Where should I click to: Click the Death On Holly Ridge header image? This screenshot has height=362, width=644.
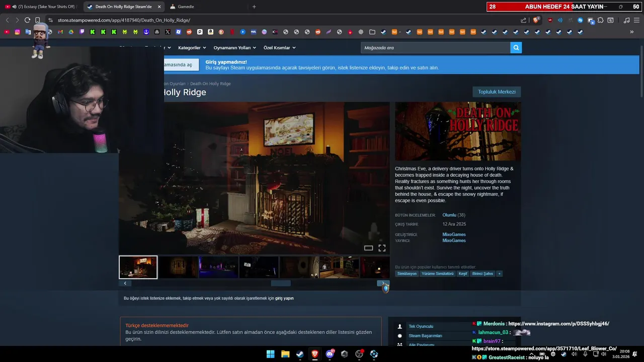point(458,131)
